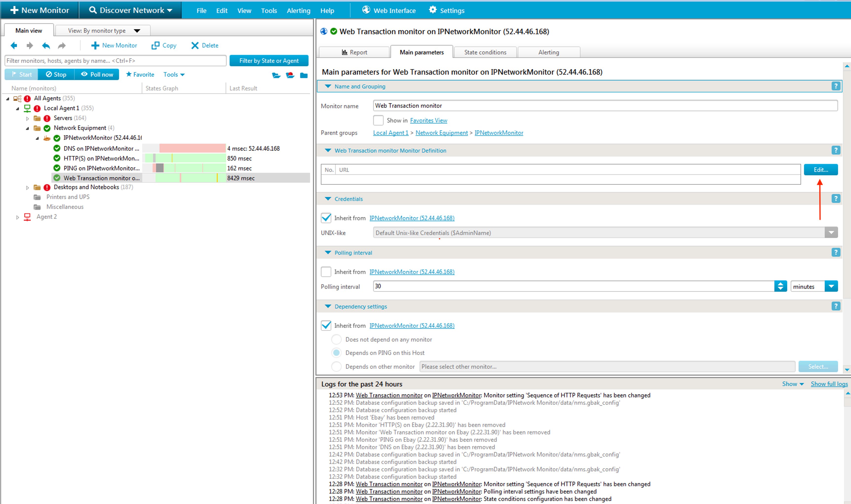This screenshot has width=851, height=504.
Task: Expand the Servers folder
Action: (27, 118)
